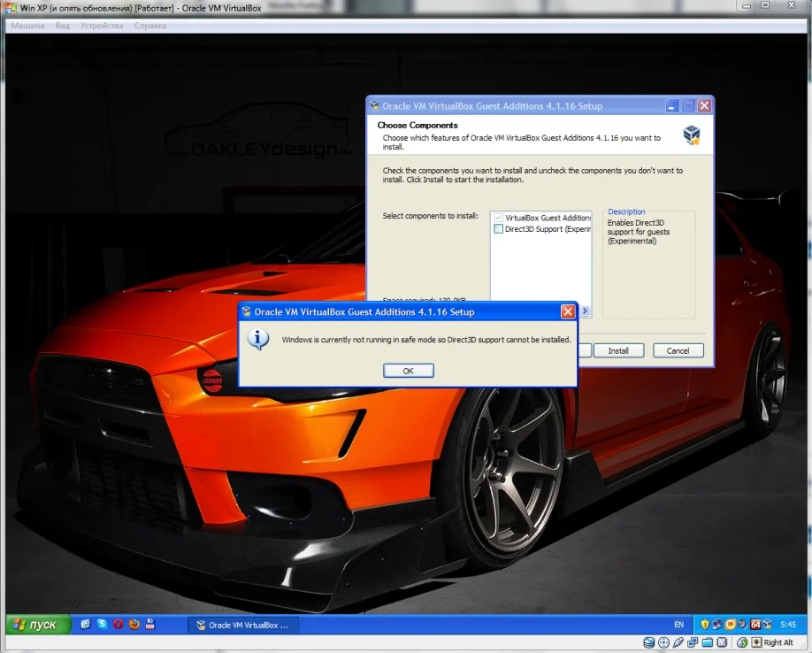Screen dimensions: 812x653
Task: Click the yellow security shield tray icon
Action: tap(705, 625)
